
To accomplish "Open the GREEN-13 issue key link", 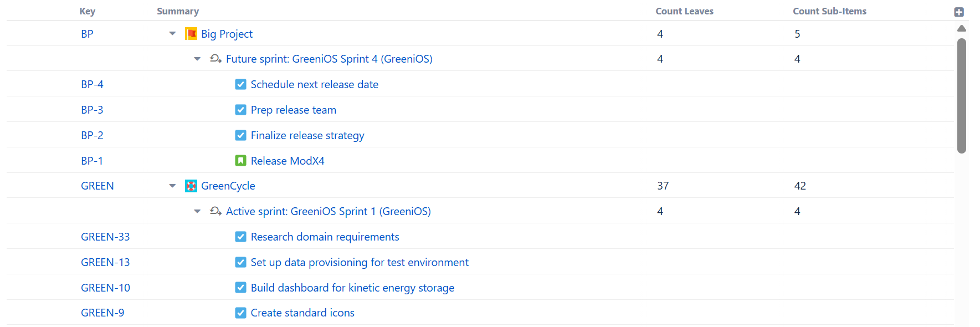I will (105, 262).
